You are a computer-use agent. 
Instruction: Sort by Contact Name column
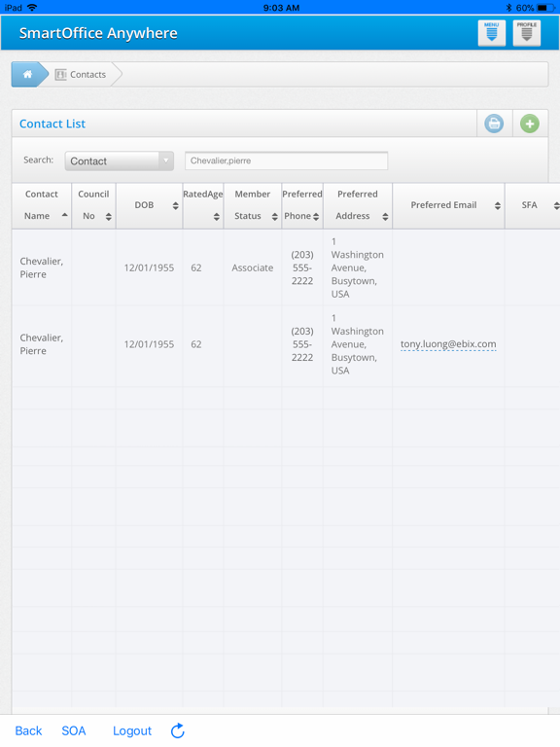click(42, 205)
